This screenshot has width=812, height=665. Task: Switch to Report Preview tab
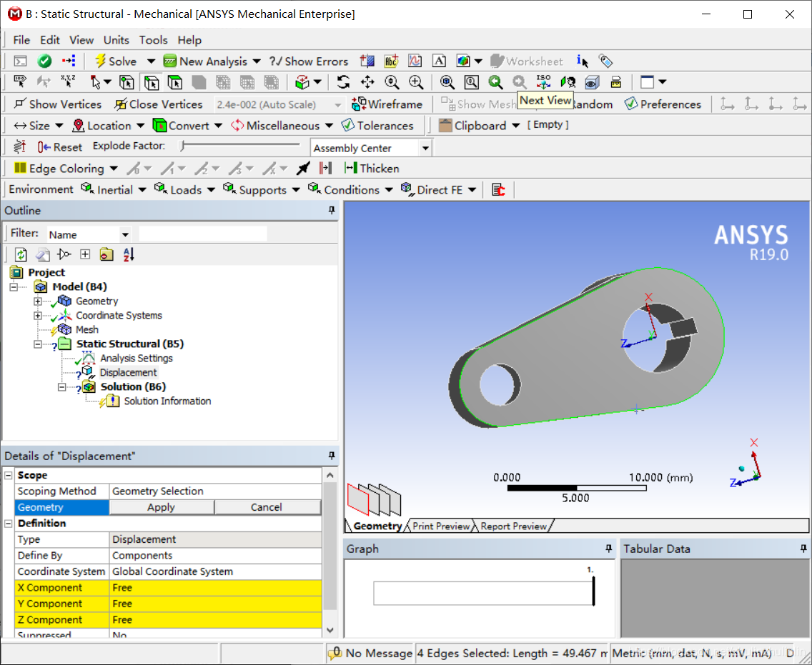[513, 526]
